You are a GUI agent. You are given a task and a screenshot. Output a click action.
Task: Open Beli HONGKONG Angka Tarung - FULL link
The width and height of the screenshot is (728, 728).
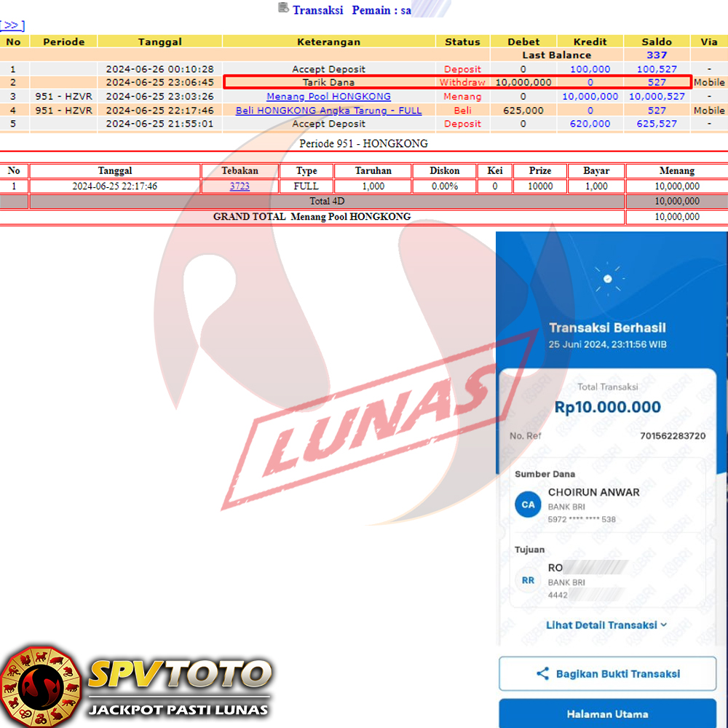click(x=328, y=111)
